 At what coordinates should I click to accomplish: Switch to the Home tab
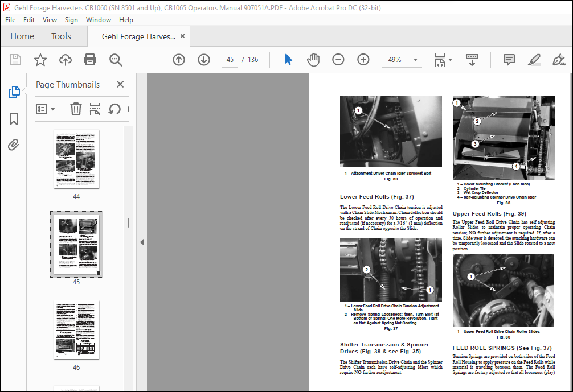pos(22,36)
